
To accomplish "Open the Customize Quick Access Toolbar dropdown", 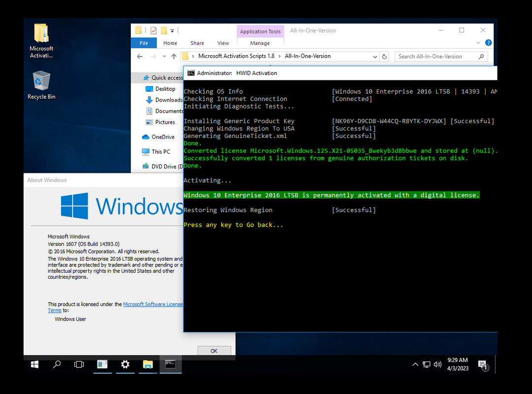I will (172, 31).
